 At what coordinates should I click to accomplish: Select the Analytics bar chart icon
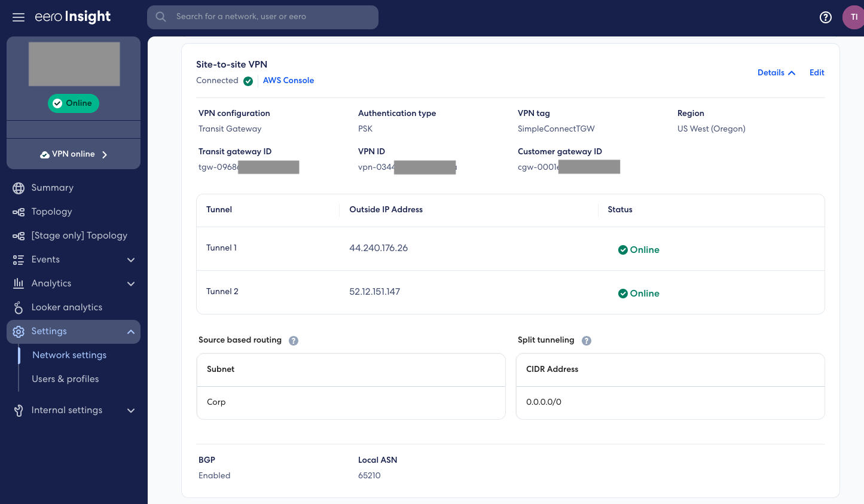(18, 283)
